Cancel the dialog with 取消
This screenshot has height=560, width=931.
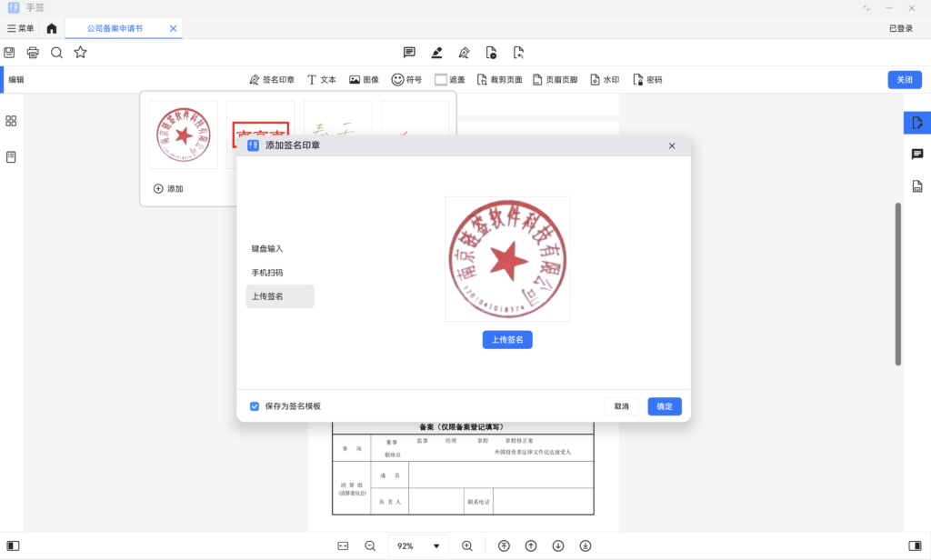[622, 406]
